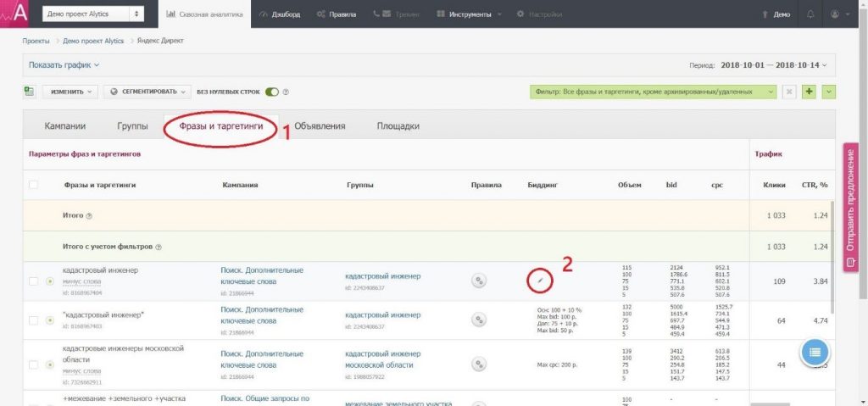Sort by bid column header
The height and width of the screenshot is (406, 868).
click(671, 185)
